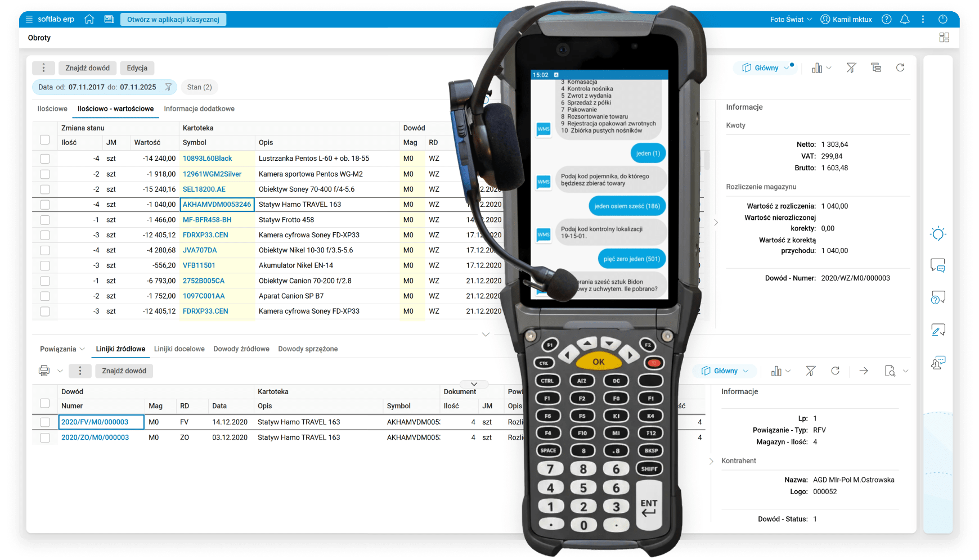This screenshot has height=560, width=979.
Task: Open the Foto Świat company dropdown
Action: click(791, 19)
